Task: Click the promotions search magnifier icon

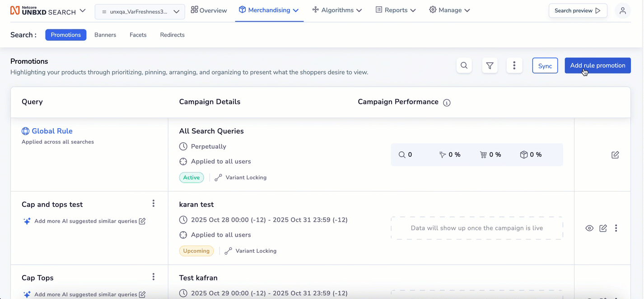Action: tap(464, 65)
